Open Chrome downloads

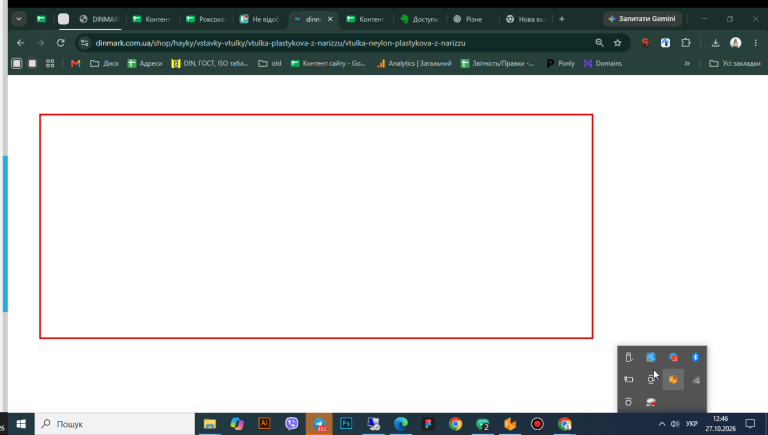[716, 43]
